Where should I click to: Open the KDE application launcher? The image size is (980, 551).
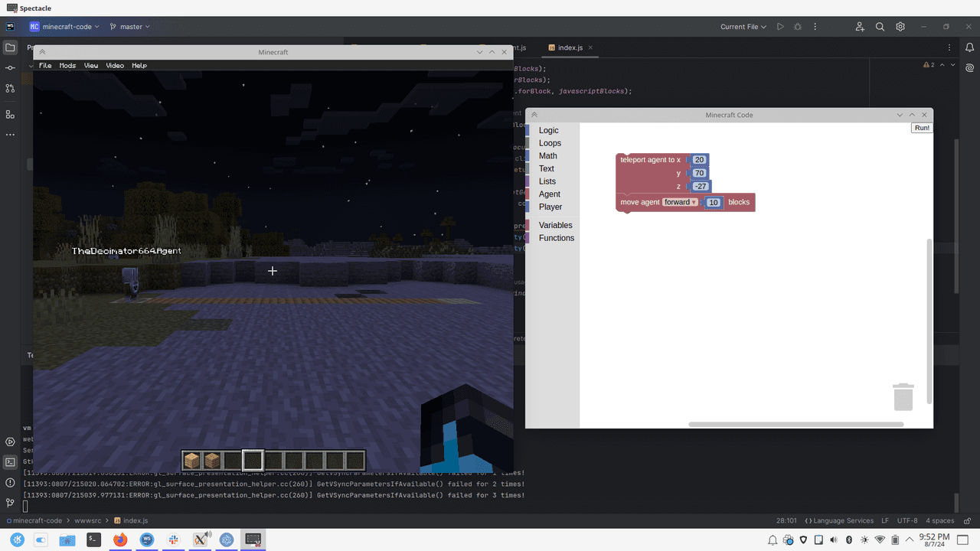17,540
